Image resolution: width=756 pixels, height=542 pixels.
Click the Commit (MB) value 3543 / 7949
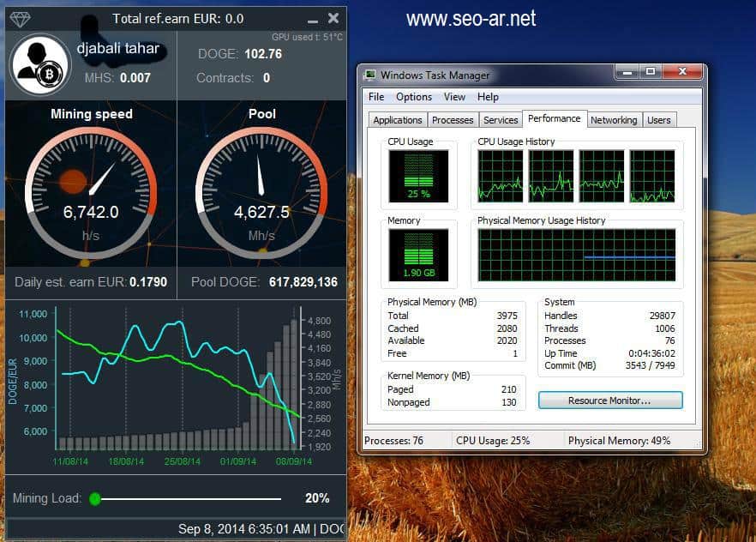coord(650,365)
